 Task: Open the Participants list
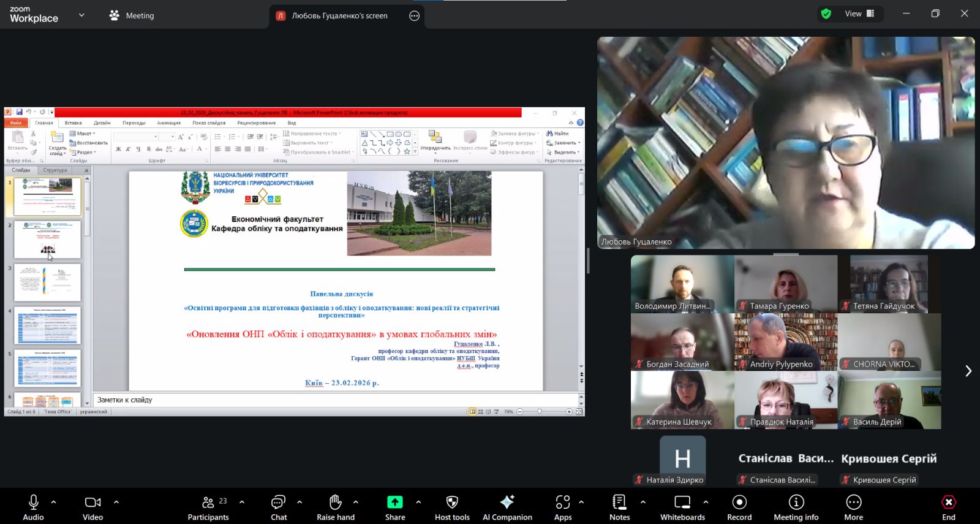pyautogui.click(x=208, y=507)
